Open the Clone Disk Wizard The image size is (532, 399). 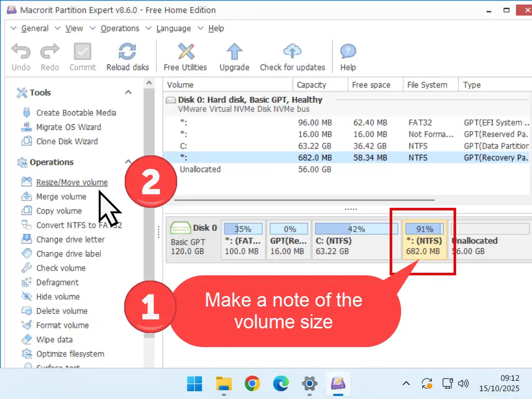click(66, 141)
